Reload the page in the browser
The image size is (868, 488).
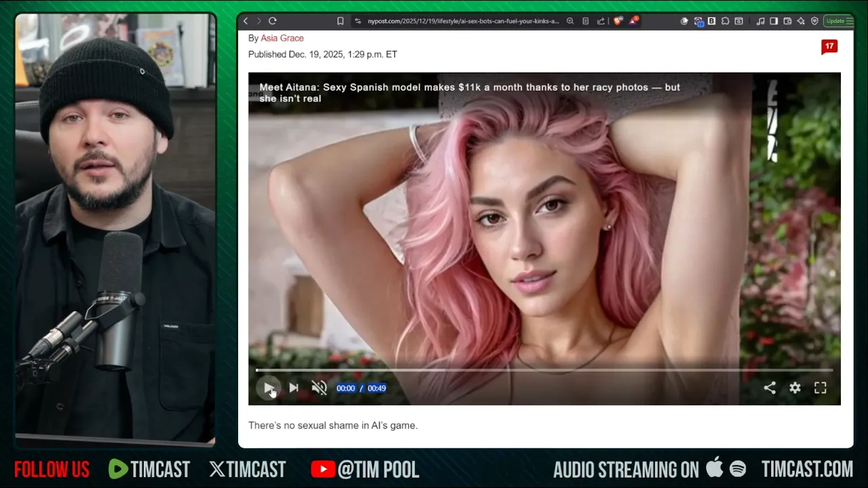click(x=273, y=21)
